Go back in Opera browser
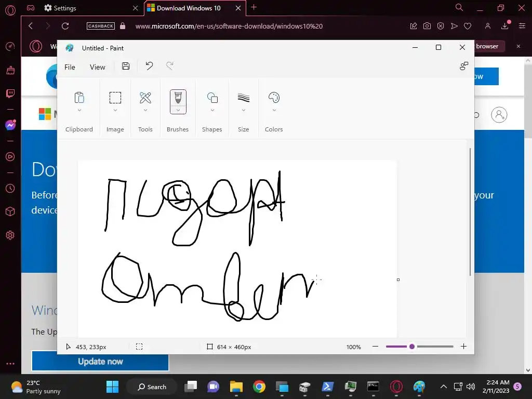 pos(31,26)
